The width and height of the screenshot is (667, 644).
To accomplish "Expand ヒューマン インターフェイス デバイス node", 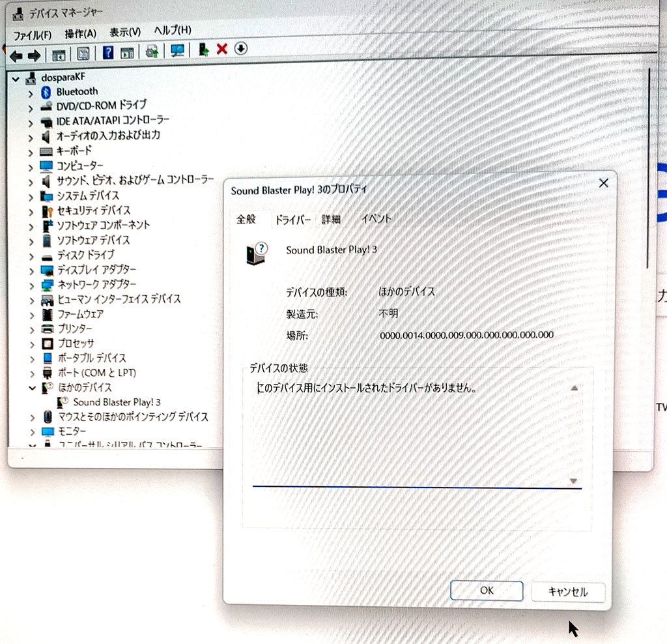I will click(32, 301).
